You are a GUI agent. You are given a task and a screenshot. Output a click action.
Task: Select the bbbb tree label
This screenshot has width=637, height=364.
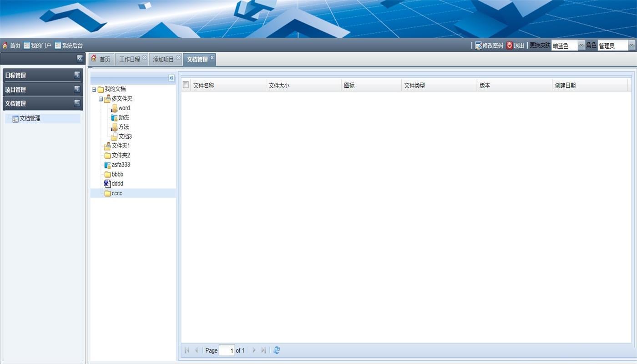coord(117,174)
